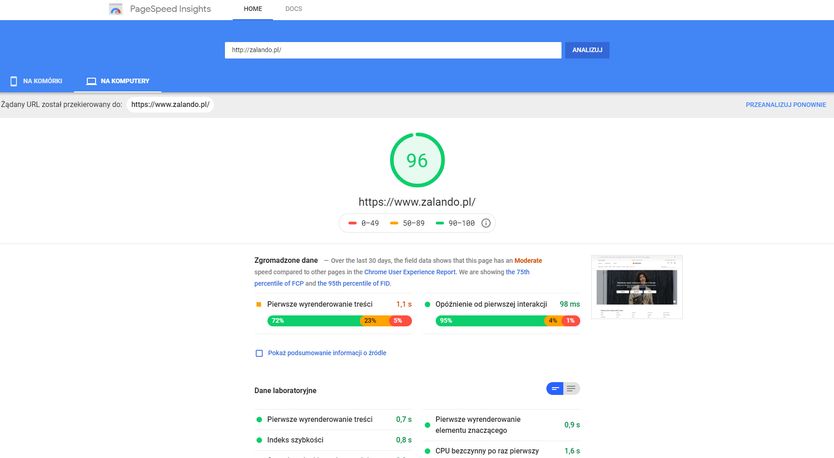Click the Żądany URL został przekierowany do text

tap(62, 104)
